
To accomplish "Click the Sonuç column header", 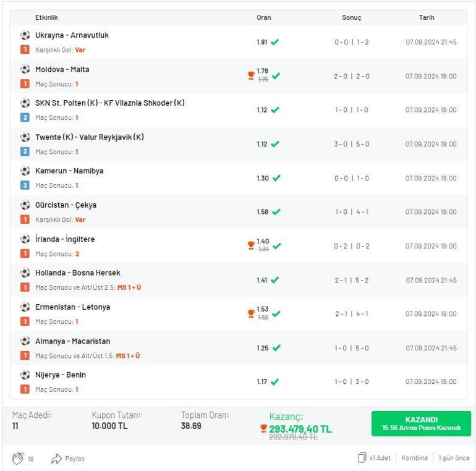I will pyautogui.click(x=351, y=18).
